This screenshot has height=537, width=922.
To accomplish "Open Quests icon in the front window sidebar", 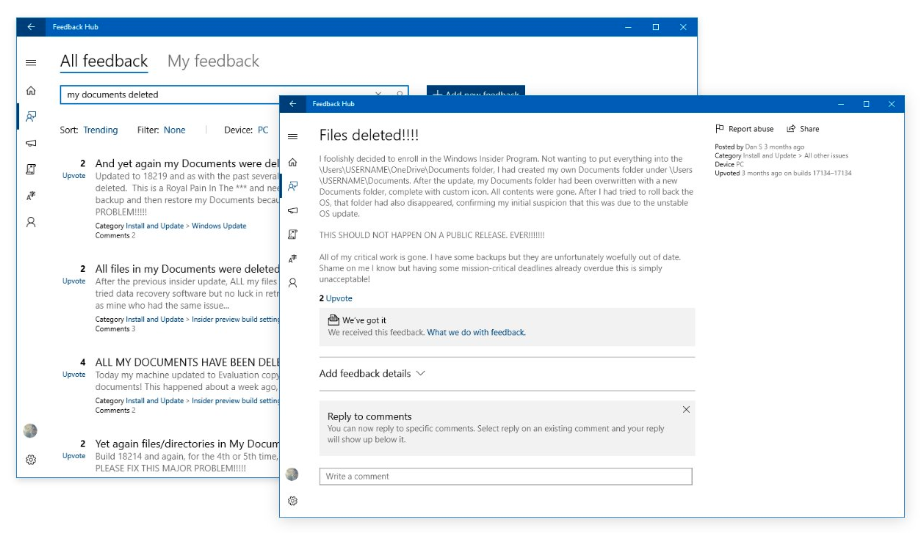I will click(x=292, y=234).
